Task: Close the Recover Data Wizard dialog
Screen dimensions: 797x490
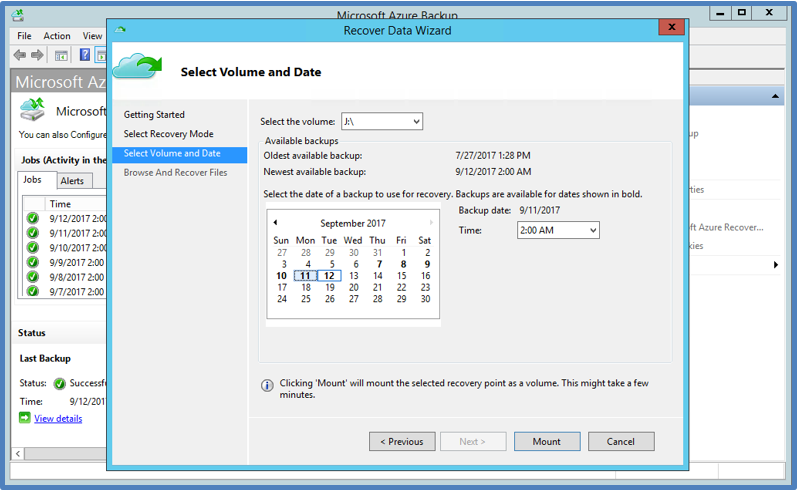Action: tap(671, 27)
